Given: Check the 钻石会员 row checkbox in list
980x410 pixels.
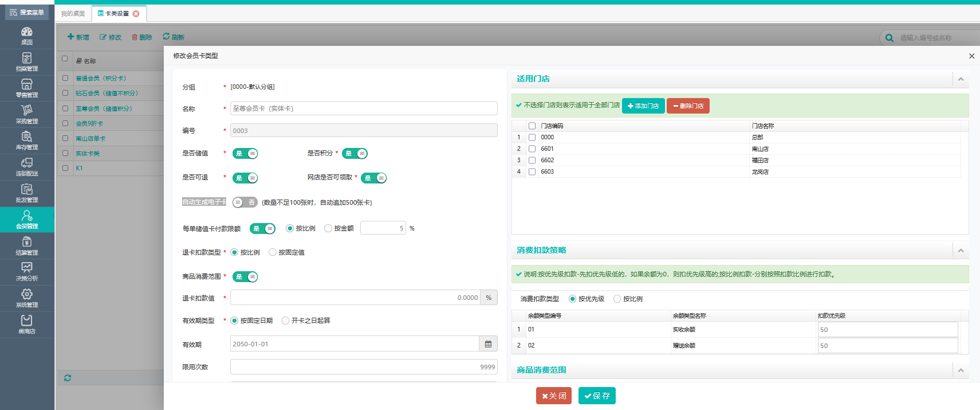Looking at the screenshot, I should pos(65,93).
